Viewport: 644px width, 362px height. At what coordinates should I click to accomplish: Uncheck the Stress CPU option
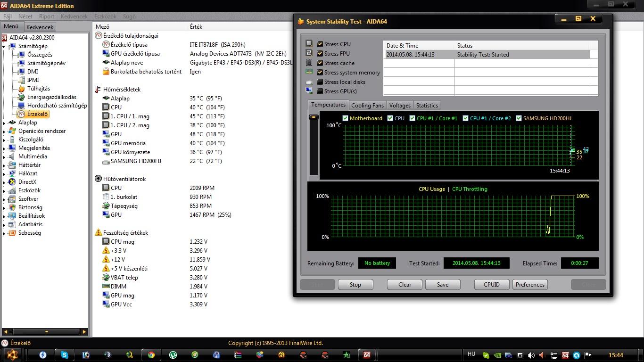320,44
